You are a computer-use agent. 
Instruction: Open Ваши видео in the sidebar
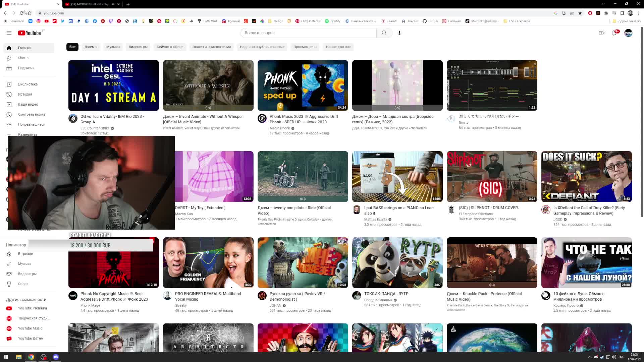29,104
